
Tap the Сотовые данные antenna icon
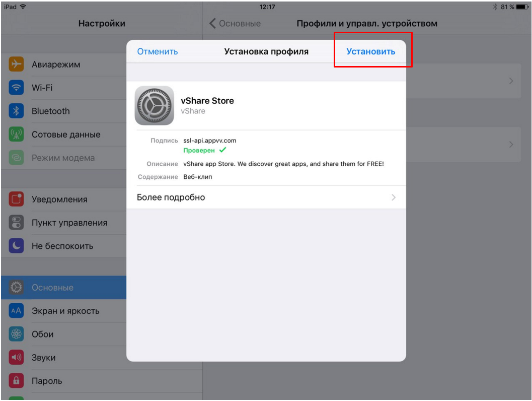[x=16, y=135]
